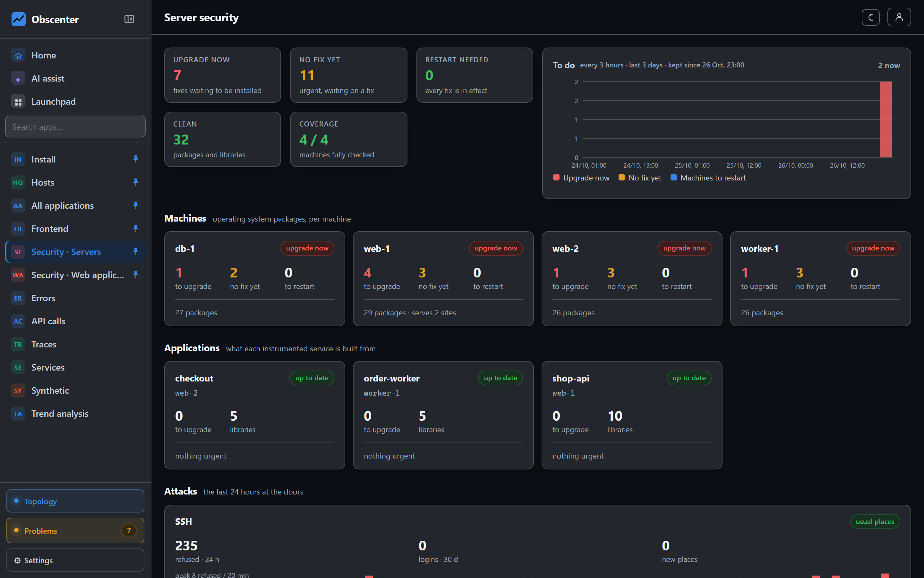Open the Topology button
Image resolution: width=924 pixels, height=578 pixels.
pos(75,501)
